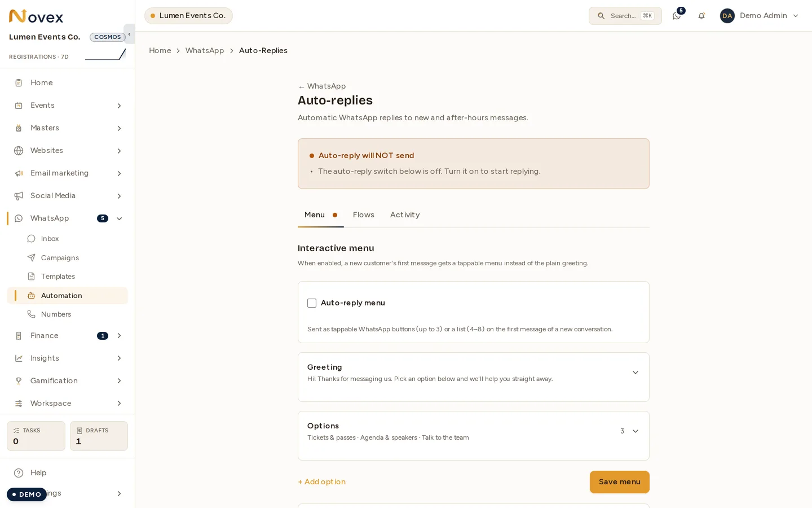Click the Novex logo
The image size is (812, 508).
click(x=36, y=16)
